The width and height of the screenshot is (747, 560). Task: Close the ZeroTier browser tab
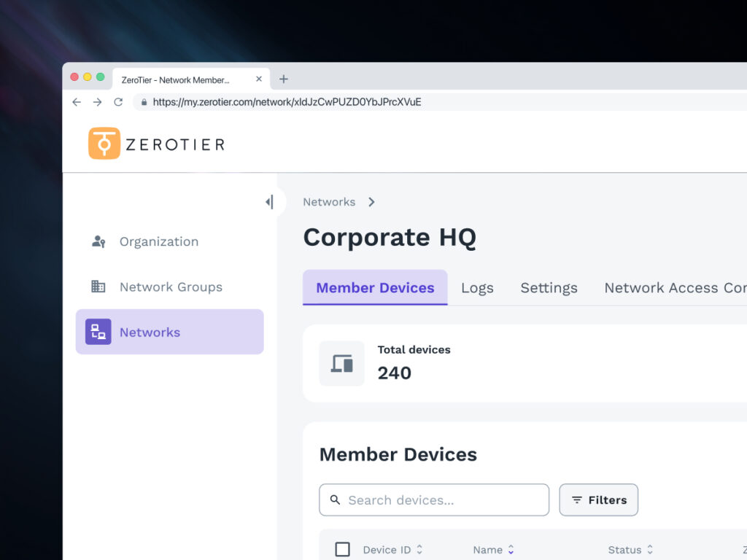click(x=258, y=79)
